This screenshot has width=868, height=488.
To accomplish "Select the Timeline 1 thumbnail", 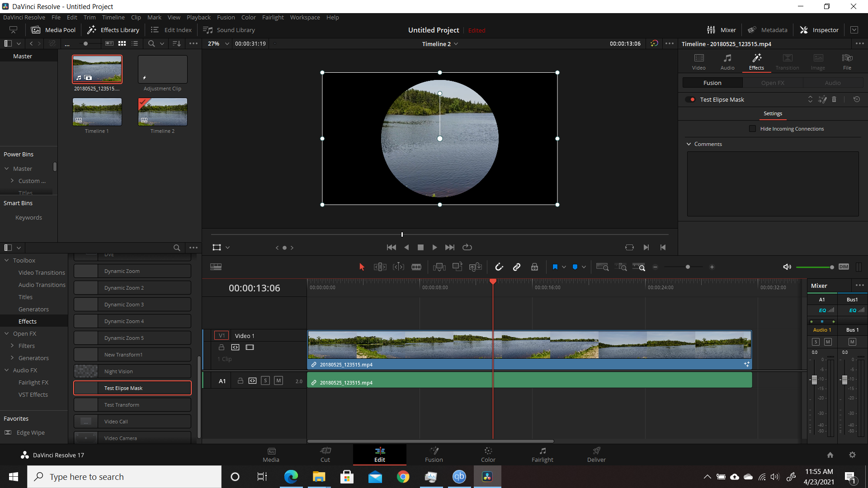I will point(97,112).
